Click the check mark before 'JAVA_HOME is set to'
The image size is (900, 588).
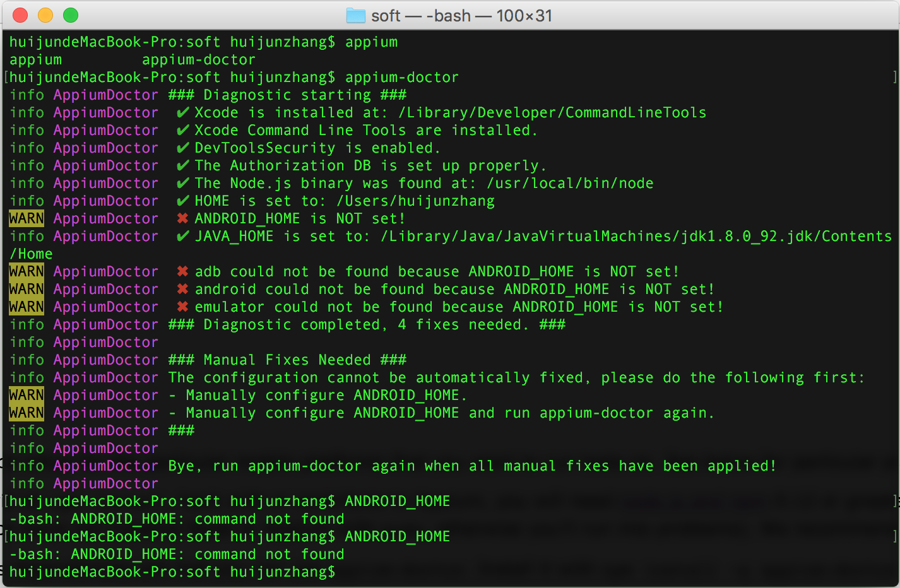pyautogui.click(x=183, y=236)
